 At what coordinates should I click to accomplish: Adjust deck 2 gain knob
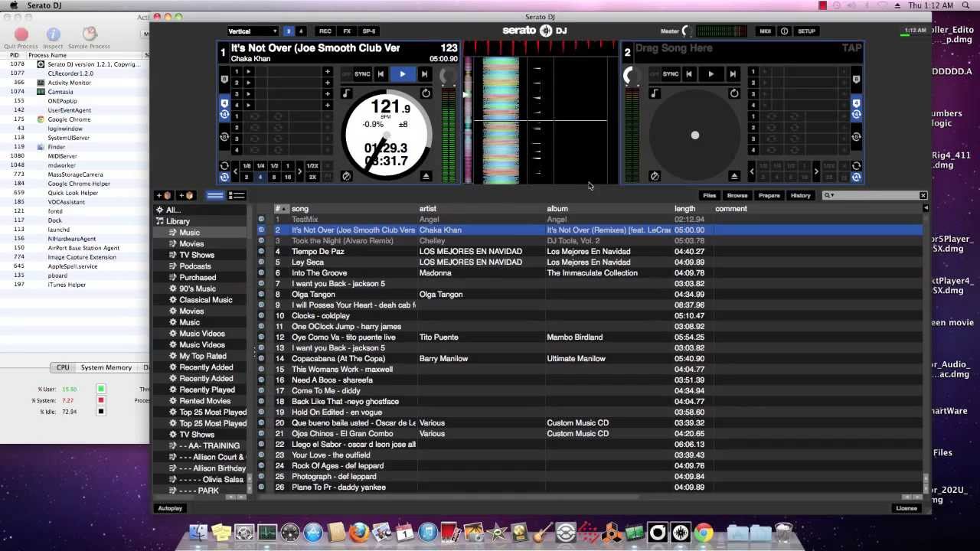point(631,76)
